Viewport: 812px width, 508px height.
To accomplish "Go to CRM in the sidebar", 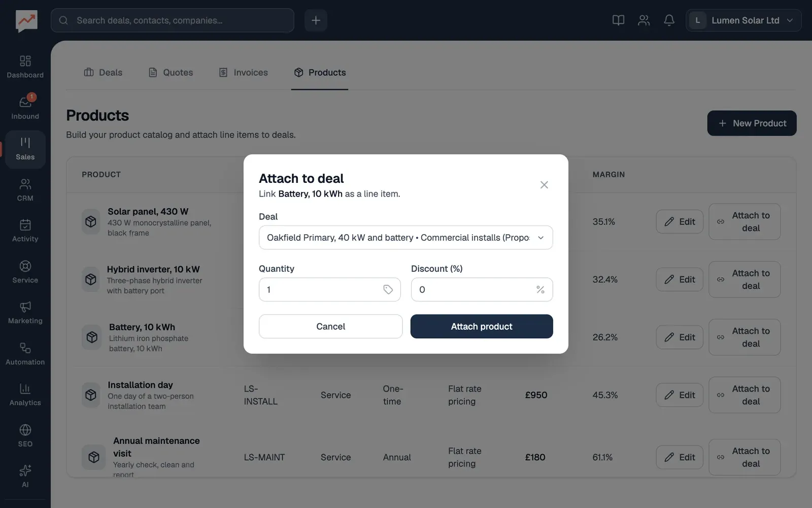I will click(x=25, y=190).
